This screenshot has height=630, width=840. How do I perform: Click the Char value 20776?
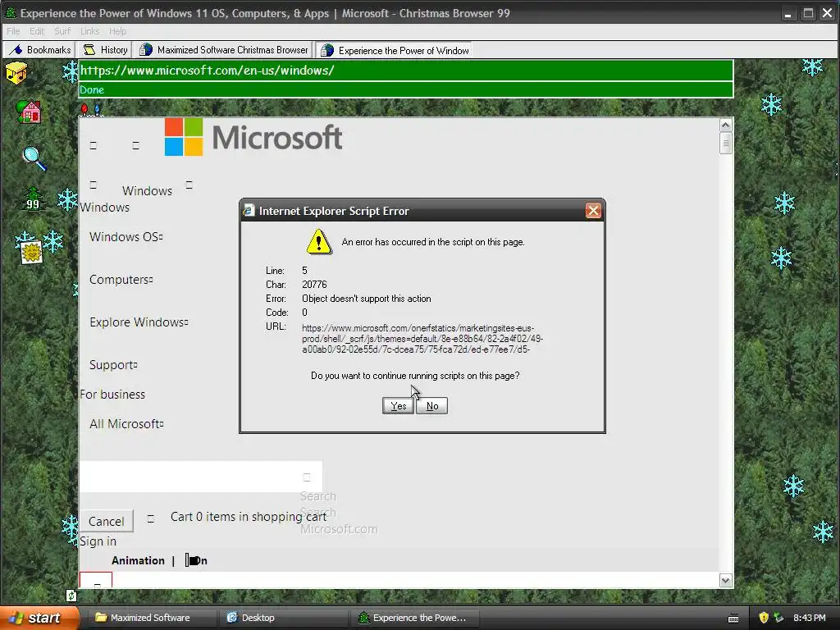coord(314,285)
